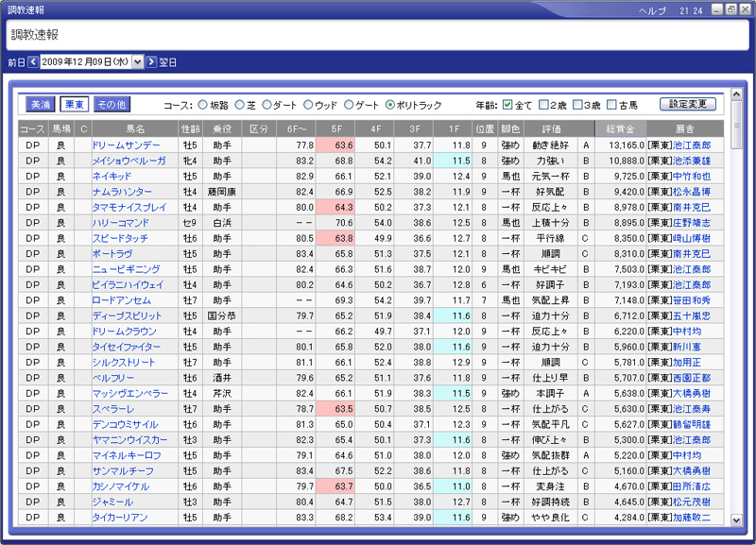Open the ヘルプ menu
This screenshot has width=756, height=545.
click(x=652, y=9)
